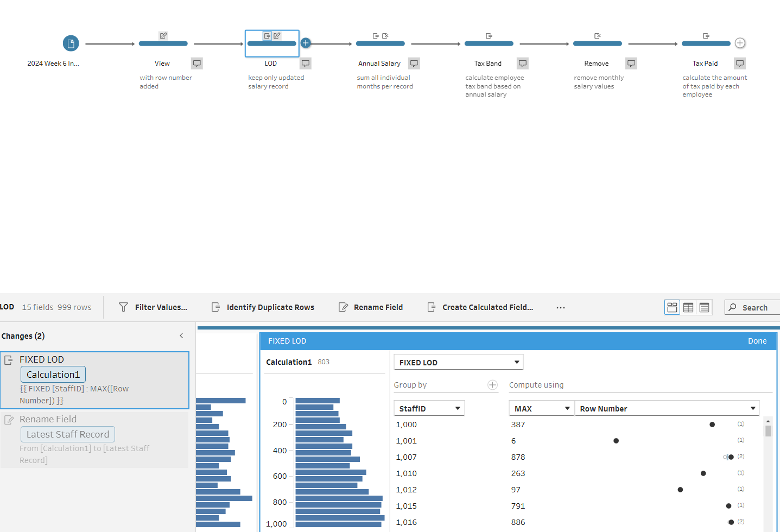Open the Row Number field dropdown
The image size is (780, 532).
tap(667, 408)
